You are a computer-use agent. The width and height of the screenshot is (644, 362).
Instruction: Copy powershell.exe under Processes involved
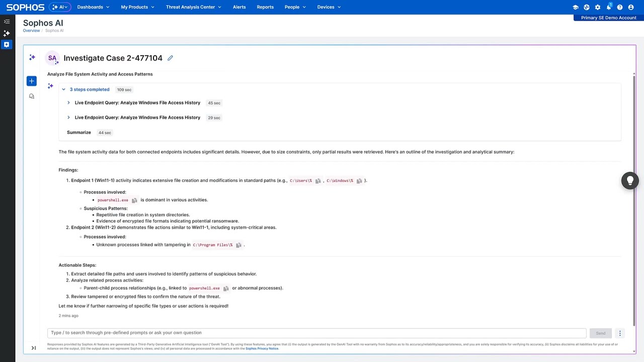point(134,200)
